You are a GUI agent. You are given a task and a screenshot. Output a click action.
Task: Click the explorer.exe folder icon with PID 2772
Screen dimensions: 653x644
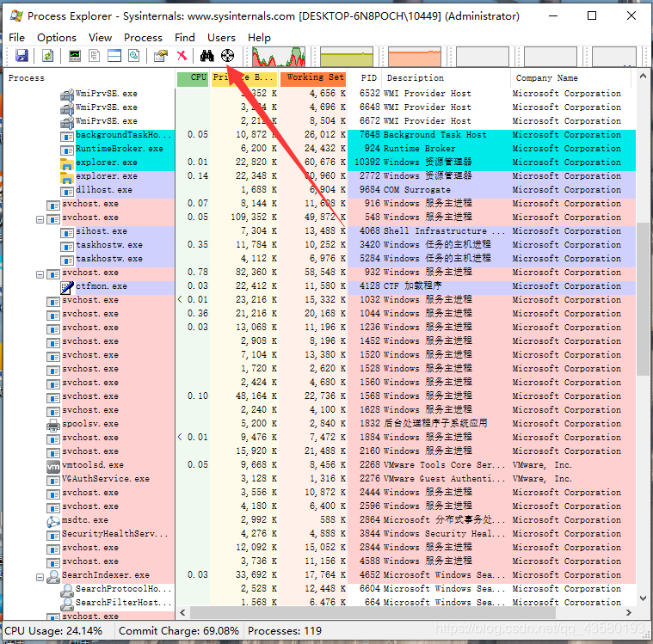pos(66,177)
